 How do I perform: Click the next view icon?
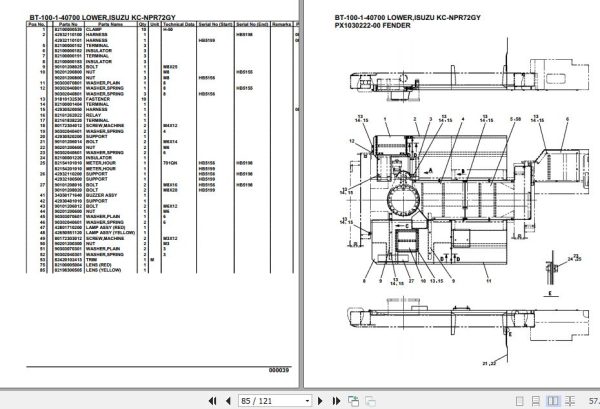click(370, 401)
